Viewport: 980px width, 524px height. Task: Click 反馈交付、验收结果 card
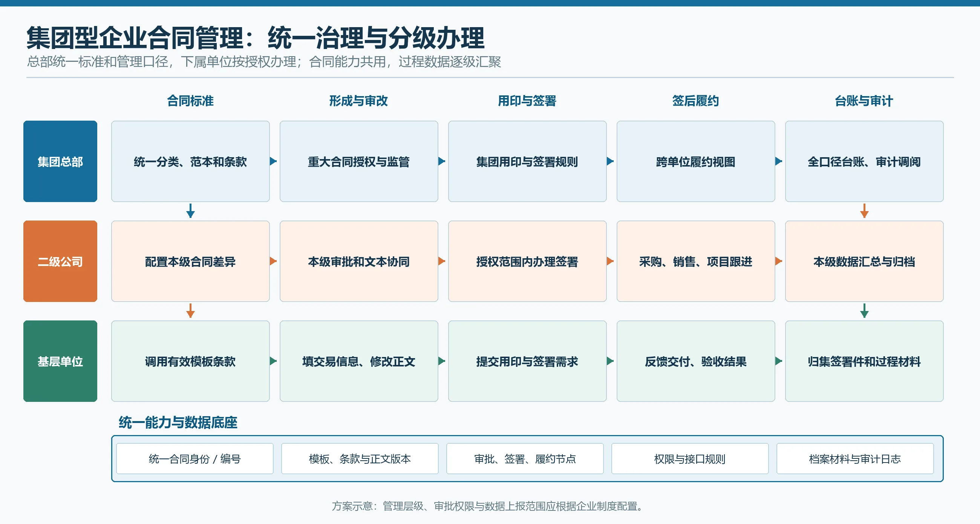[696, 361]
